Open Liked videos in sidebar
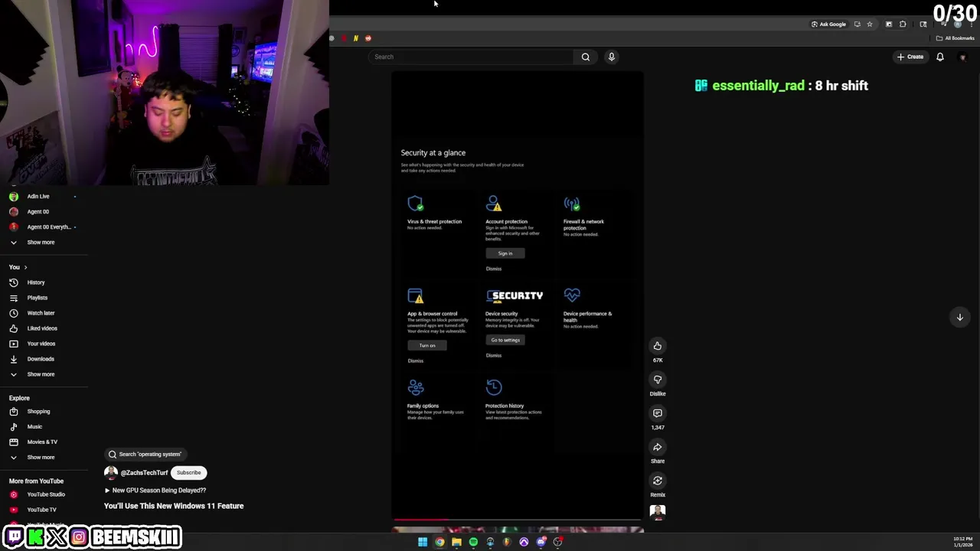Viewport: 980px width, 551px height. click(x=44, y=328)
